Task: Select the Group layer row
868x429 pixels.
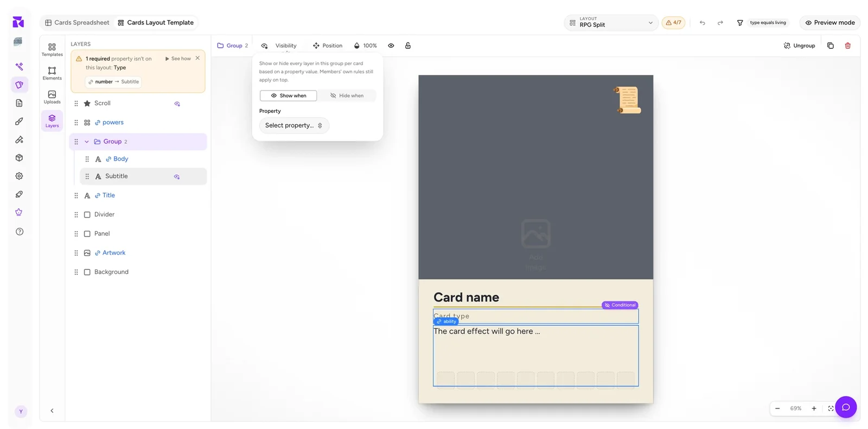Action: point(138,142)
